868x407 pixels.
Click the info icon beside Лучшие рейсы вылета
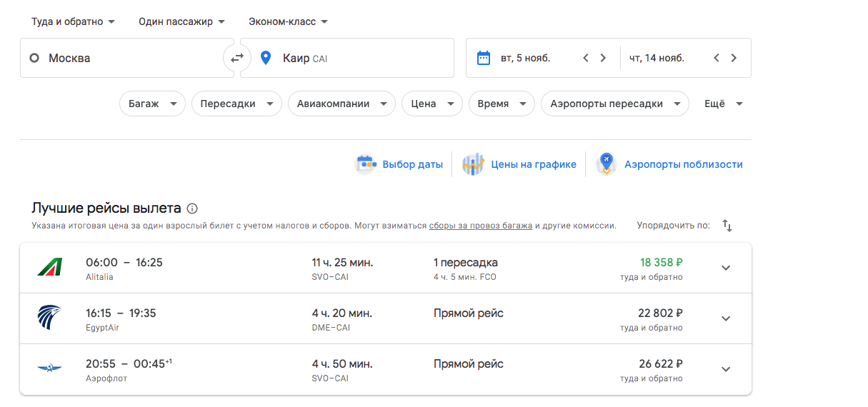point(192,208)
